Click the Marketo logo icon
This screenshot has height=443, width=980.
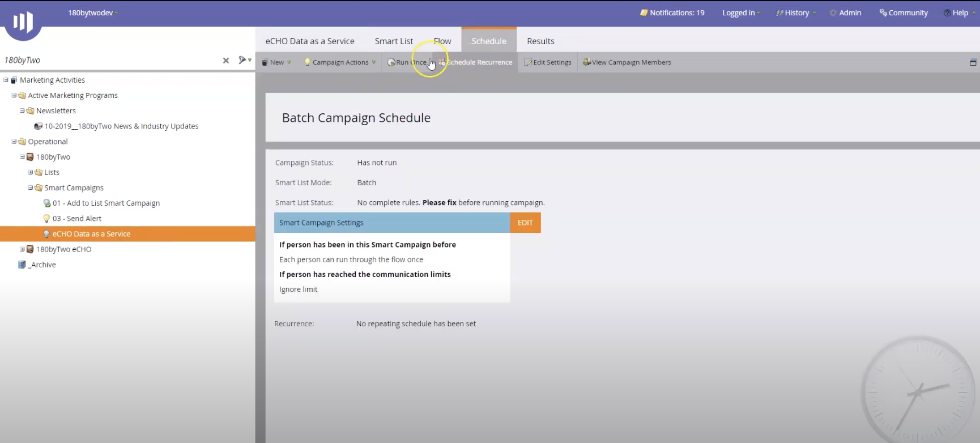(23, 22)
